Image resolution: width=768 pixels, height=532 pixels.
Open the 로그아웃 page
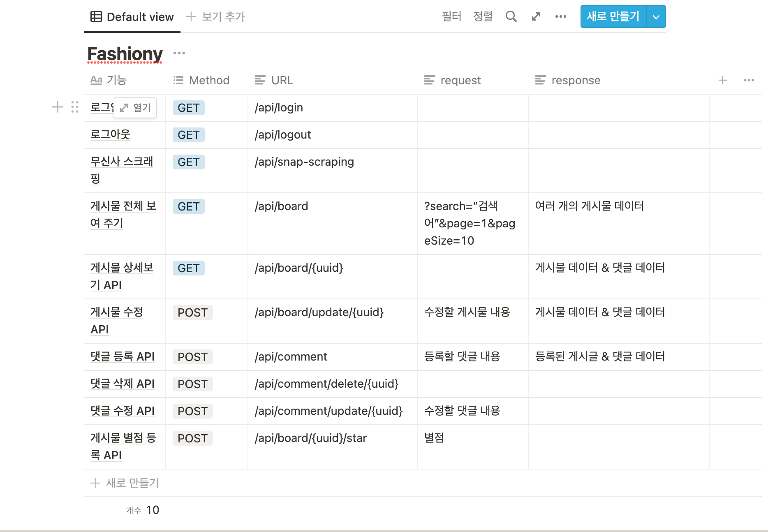pyautogui.click(x=110, y=134)
